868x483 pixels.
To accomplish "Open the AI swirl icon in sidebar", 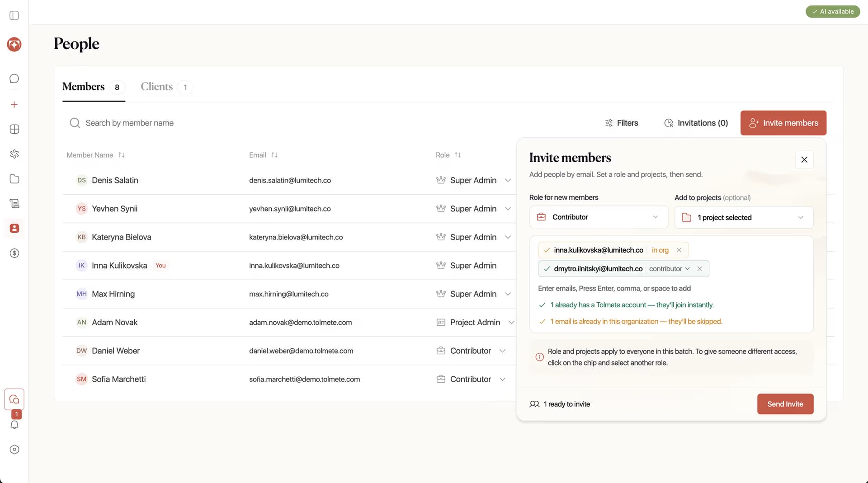I will [14, 154].
